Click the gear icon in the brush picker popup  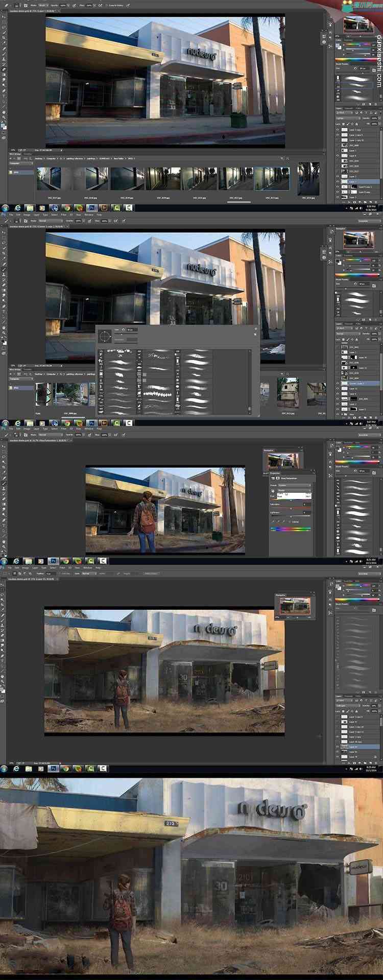tap(255, 330)
